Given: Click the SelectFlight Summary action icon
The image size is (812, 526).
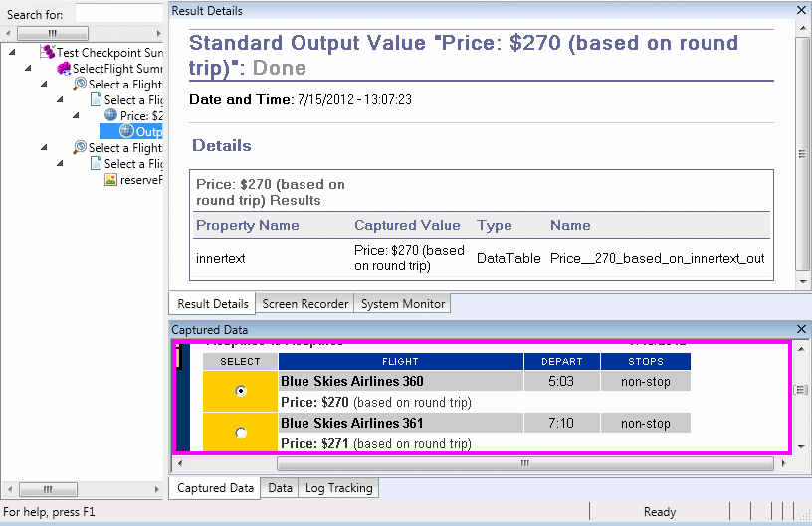Looking at the screenshot, I should point(64,68).
